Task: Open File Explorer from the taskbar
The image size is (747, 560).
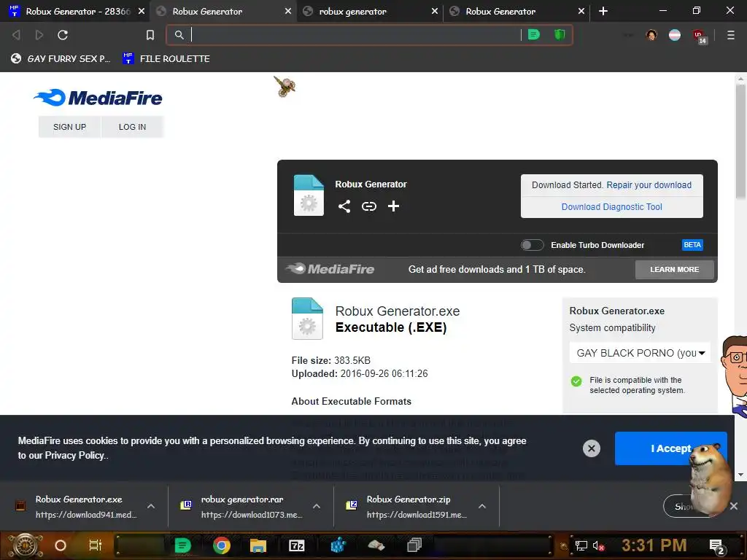Action: 258,545
